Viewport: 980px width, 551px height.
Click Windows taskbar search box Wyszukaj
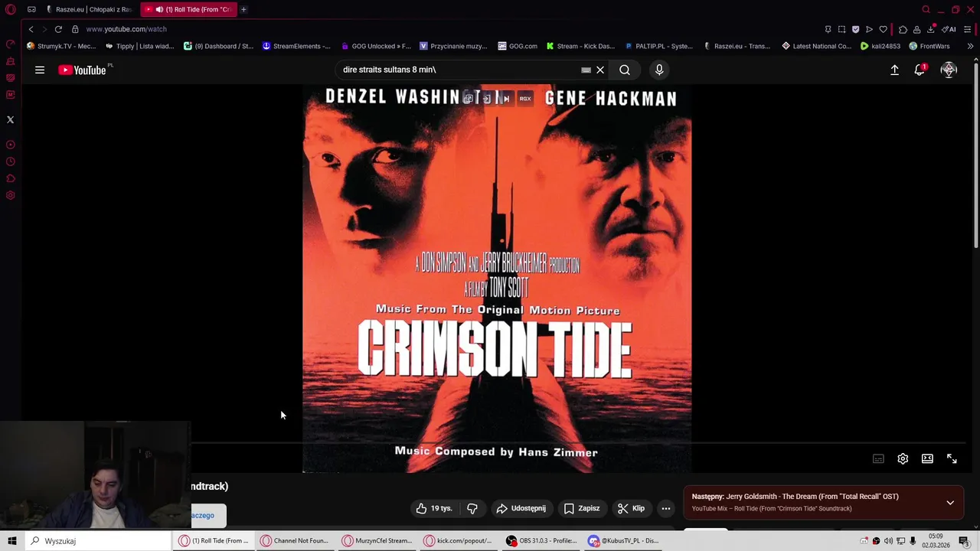pos(96,541)
